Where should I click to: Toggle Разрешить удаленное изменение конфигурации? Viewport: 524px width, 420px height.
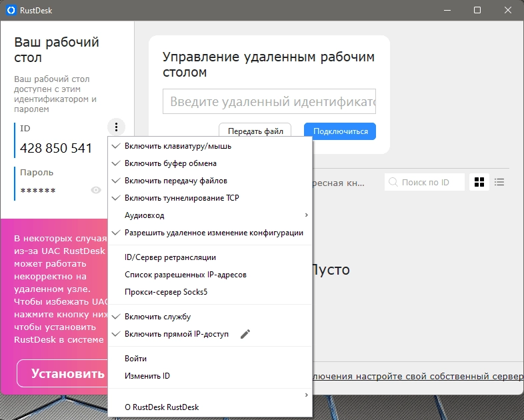pos(210,233)
